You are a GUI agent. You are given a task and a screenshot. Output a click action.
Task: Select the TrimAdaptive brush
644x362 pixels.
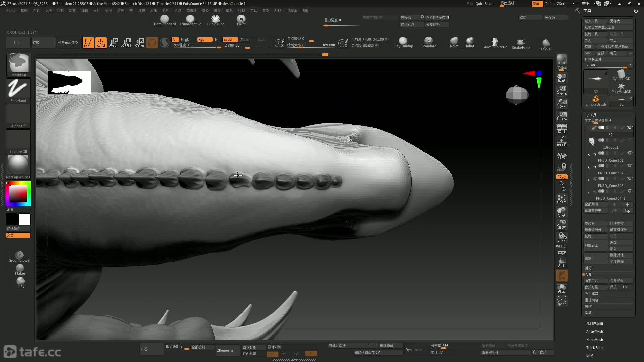click(x=190, y=20)
